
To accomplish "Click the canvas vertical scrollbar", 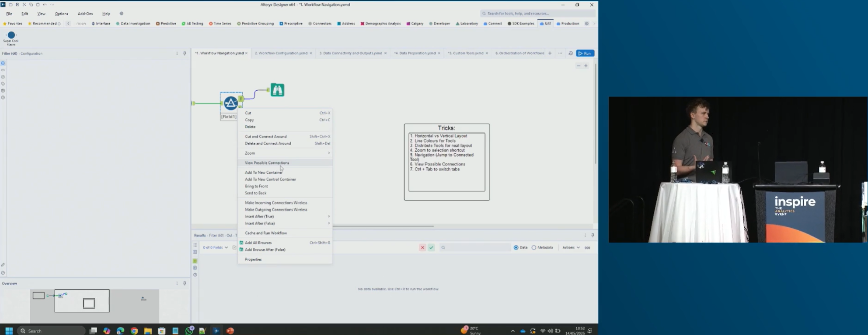I will tap(595, 114).
